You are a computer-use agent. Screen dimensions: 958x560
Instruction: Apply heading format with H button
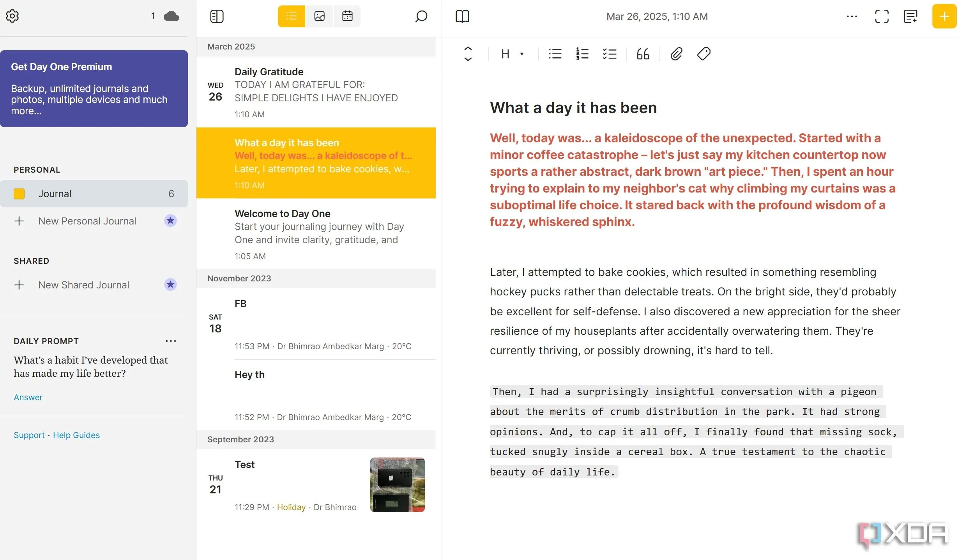506,54
